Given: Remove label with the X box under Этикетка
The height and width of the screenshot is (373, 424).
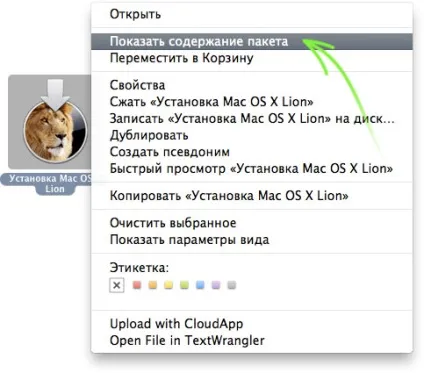Looking at the screenshot, I should [x=117, y=285].
